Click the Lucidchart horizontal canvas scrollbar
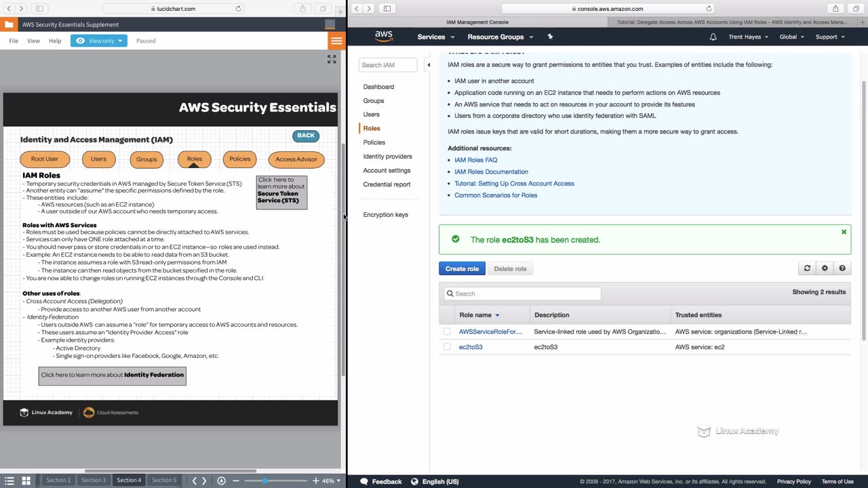The image size is (868, 488). coord(170,470)
